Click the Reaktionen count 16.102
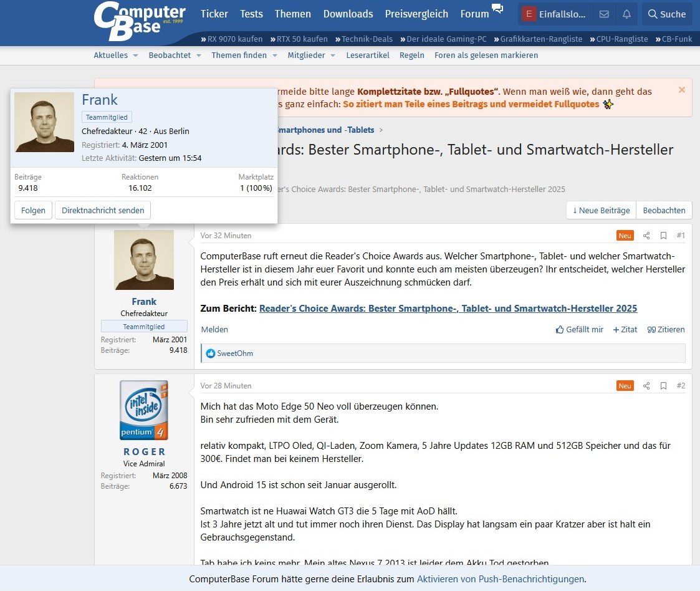Image resolution: width=700 pixels, height=591 pixels. point(140,188)
